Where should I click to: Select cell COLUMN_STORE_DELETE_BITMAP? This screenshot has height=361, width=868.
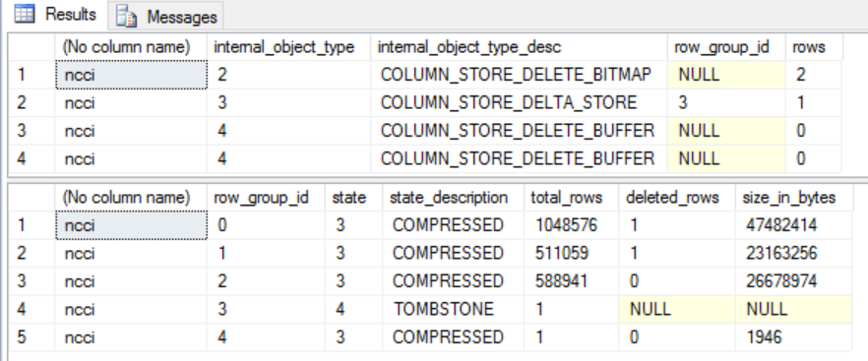[x=519, y=75]
